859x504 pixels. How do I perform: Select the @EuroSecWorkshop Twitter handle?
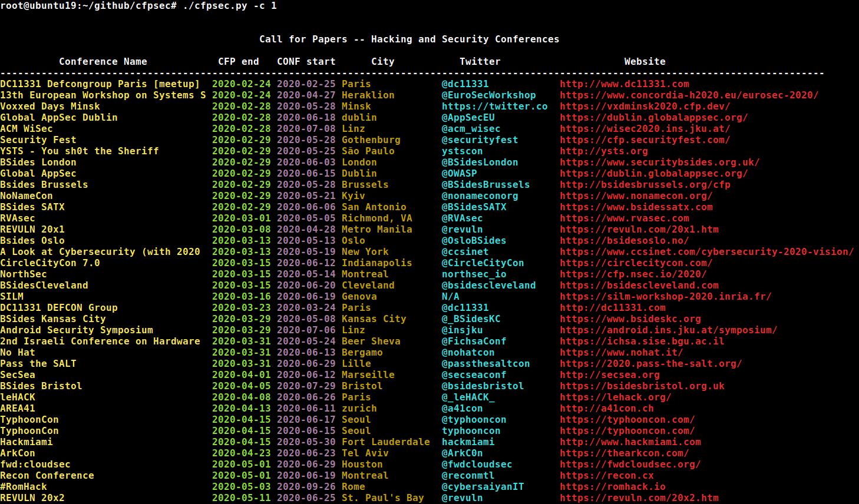(489, 95)
